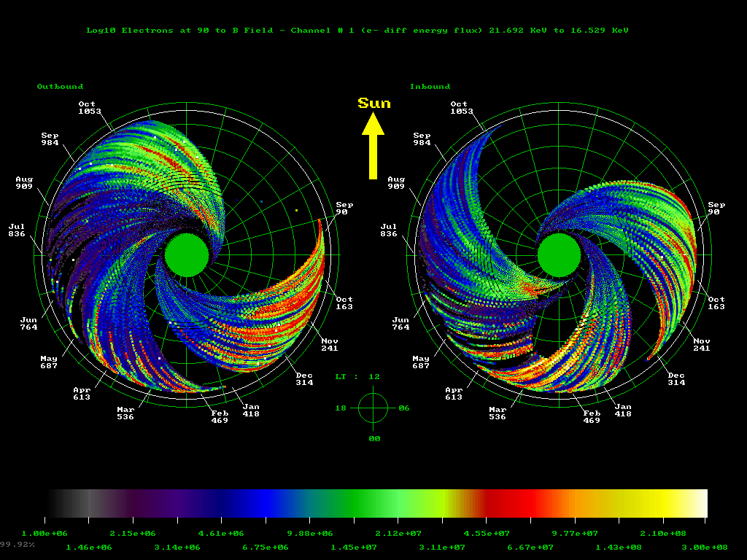Viewport: 747px width, 560px height.
Task: Select the green planet disc in Outbound plot
Action: point(187,255)
